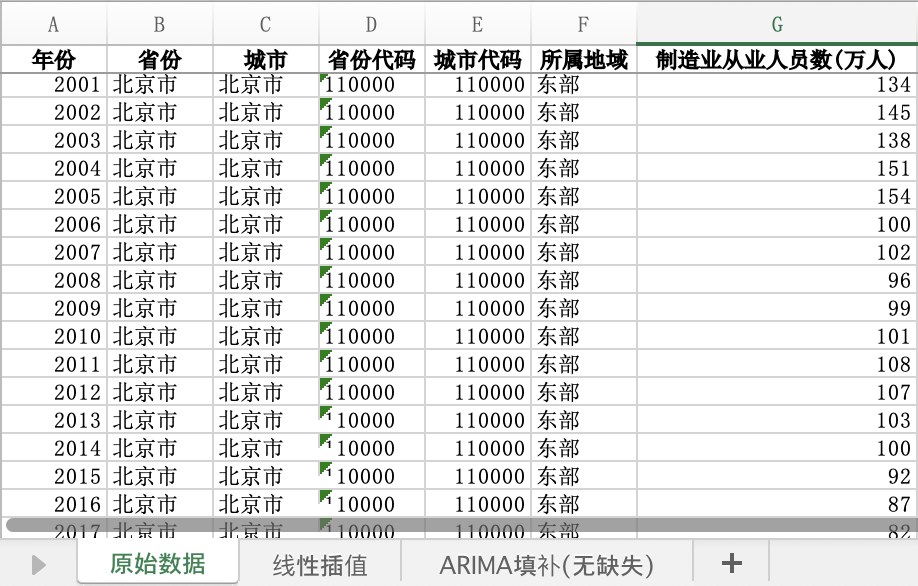Select the 所属地域 header cell

point(584,59)
